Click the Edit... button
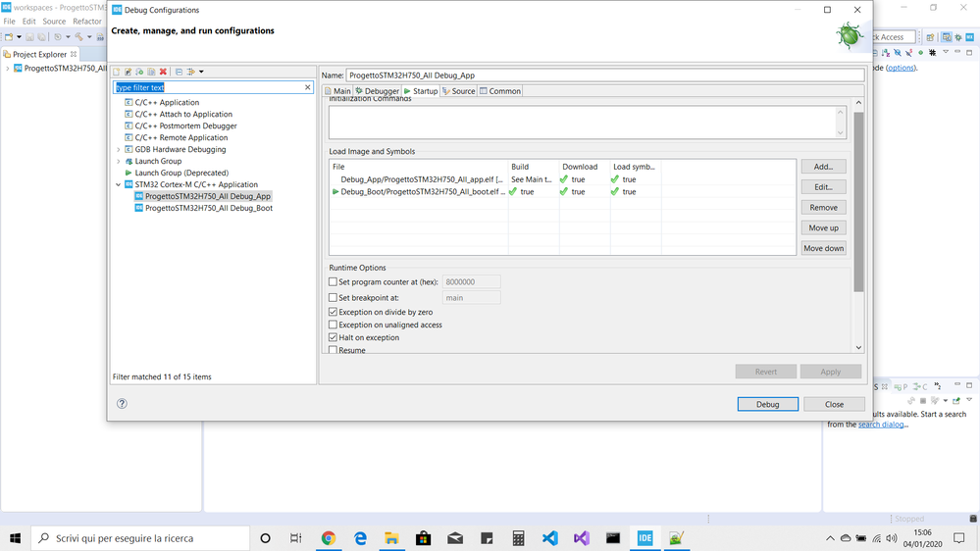Screen dimensions: 980x551 click(823, 187)
